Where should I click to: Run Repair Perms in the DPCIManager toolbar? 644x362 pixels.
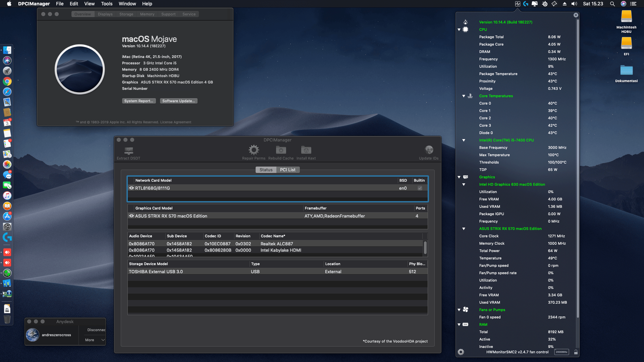(254, 150)
